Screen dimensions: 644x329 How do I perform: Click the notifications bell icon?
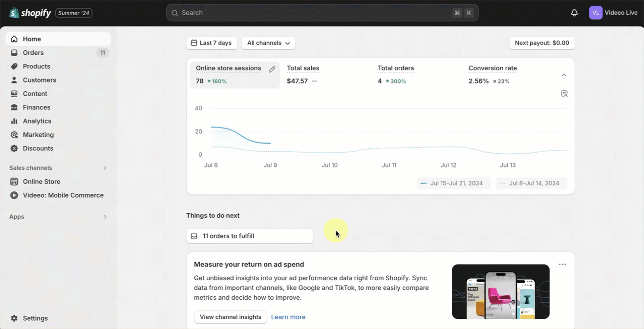(574, 13)
